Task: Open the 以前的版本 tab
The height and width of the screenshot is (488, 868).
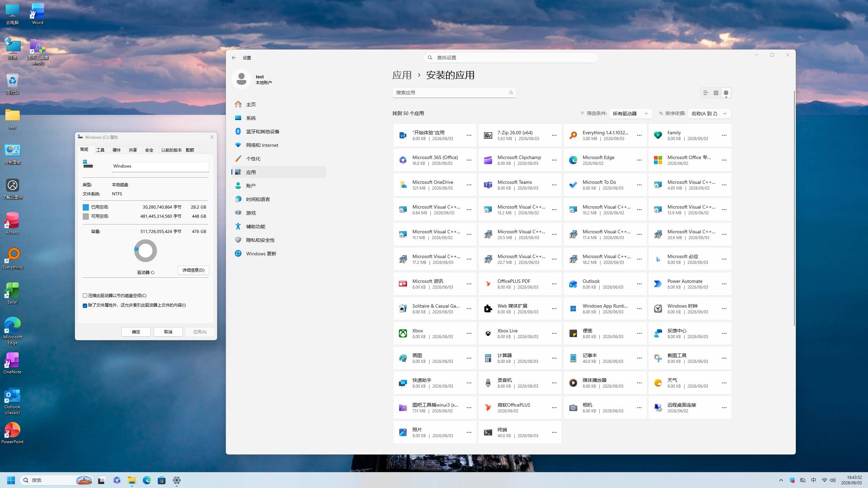Action: coord(171,150)
